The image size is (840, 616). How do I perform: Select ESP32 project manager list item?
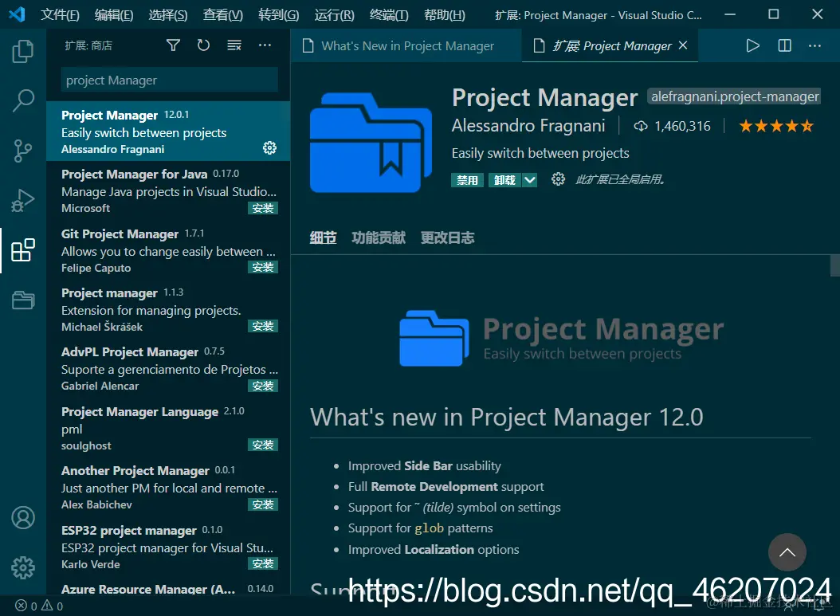pyautogui.click(x=168, y=546)
